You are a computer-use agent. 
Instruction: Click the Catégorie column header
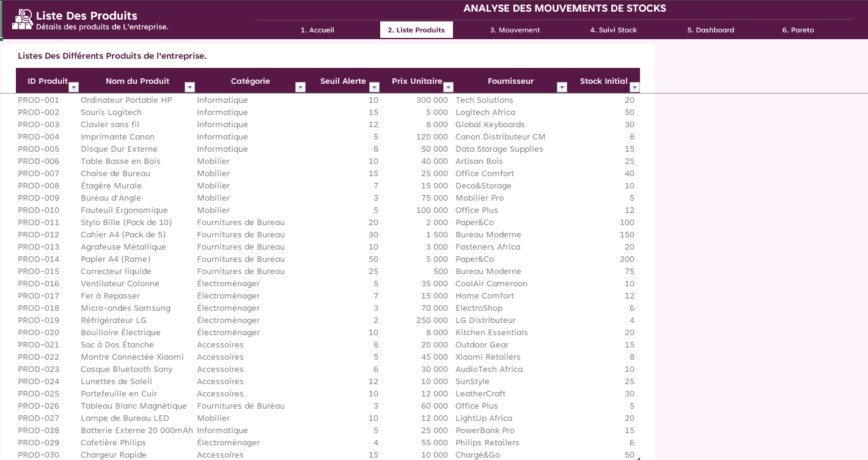[x=250, y=81]
